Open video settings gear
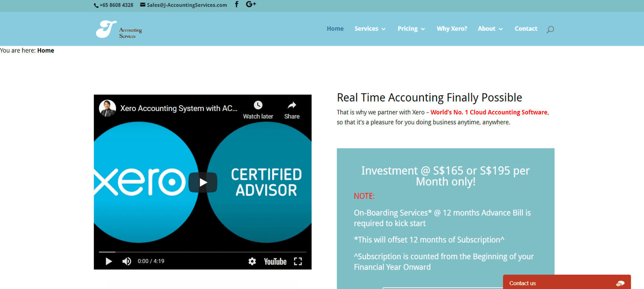Image resolution: width=644 pixels, height=289 pixels. 252,261
